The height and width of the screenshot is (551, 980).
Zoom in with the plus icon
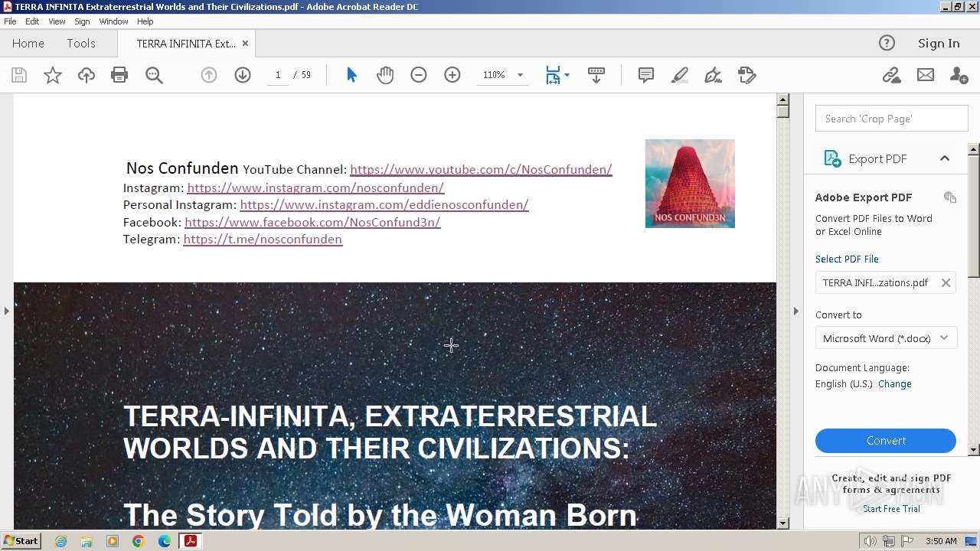(452, 75)
